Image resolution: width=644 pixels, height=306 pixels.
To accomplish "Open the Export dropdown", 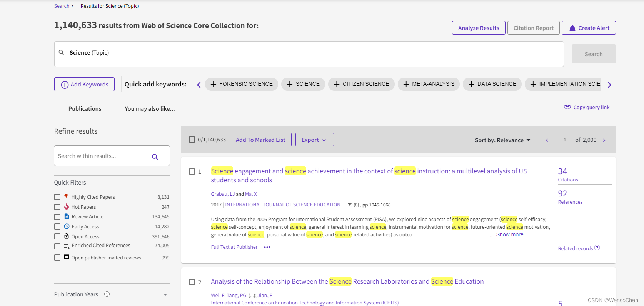I will pos(314,140).
